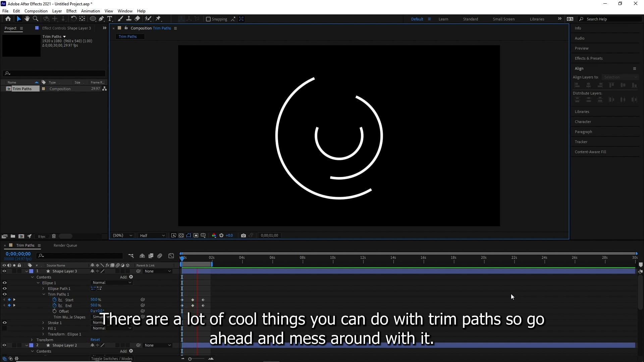Click the Add button next to Contents
Screen dimensions: 644x362
[131, 277]
